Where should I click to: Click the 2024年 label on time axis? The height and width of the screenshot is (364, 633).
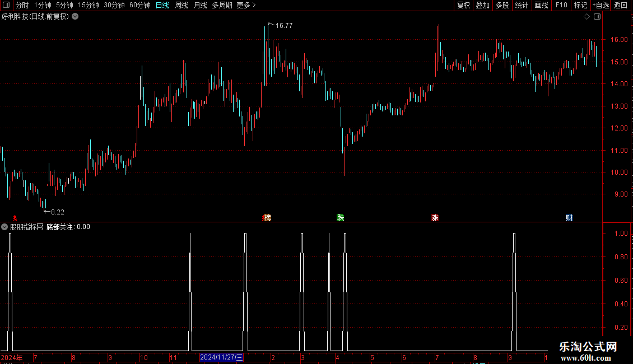(x=12, y=357)
